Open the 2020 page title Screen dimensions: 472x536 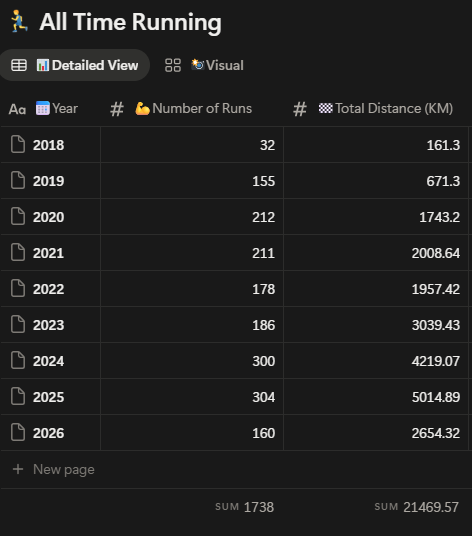(49, 217)
